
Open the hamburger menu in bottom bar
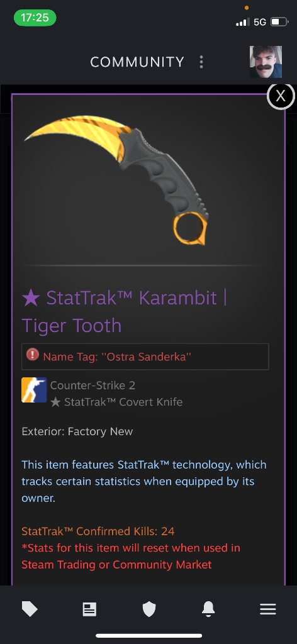pos(268,609)
